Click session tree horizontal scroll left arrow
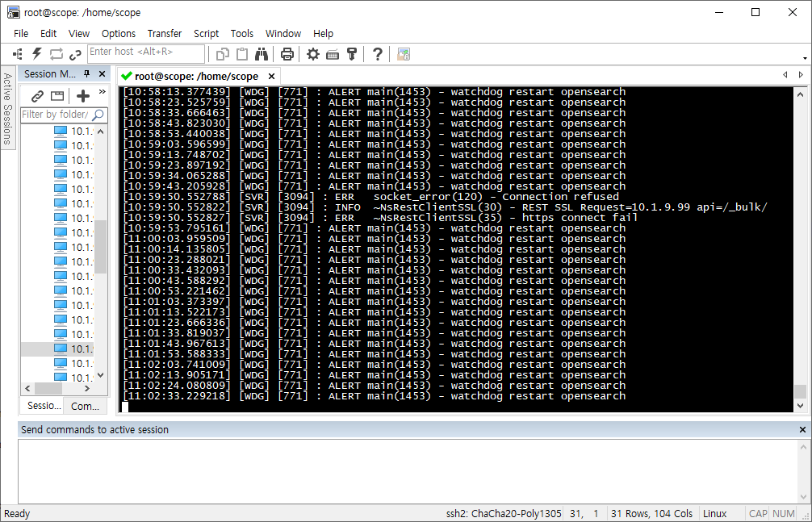The image size is (812, 522). [27, 388]
